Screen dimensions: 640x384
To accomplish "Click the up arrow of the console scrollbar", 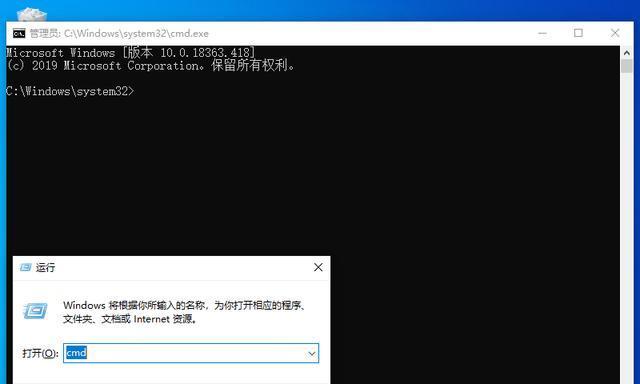I will point(627,53).
